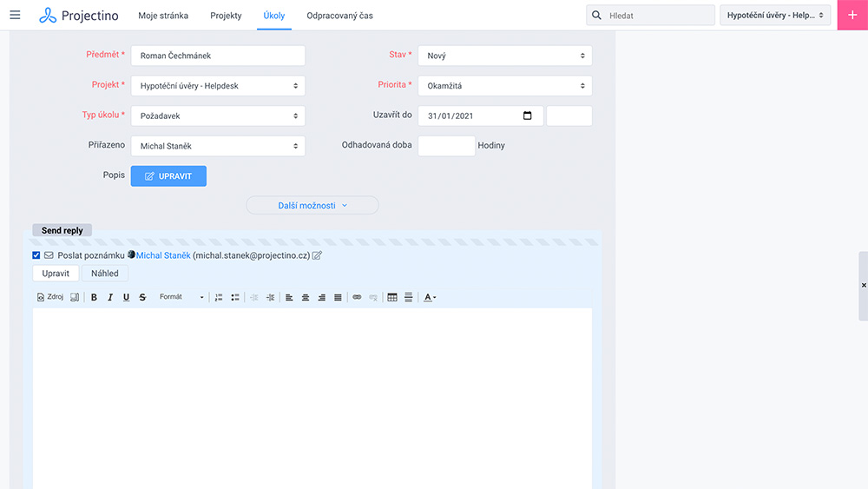Apply italic formatting in editor

pos(110,297)
